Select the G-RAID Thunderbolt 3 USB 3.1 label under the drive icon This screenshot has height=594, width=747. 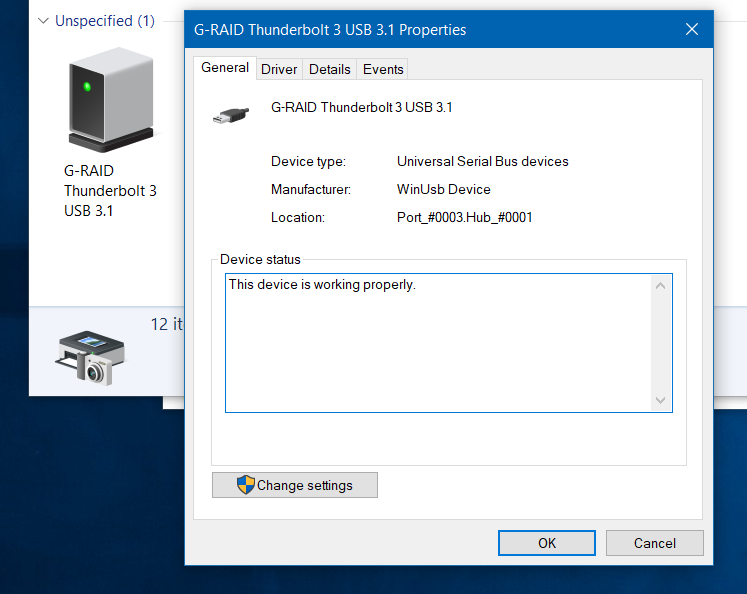pos(110,191)
